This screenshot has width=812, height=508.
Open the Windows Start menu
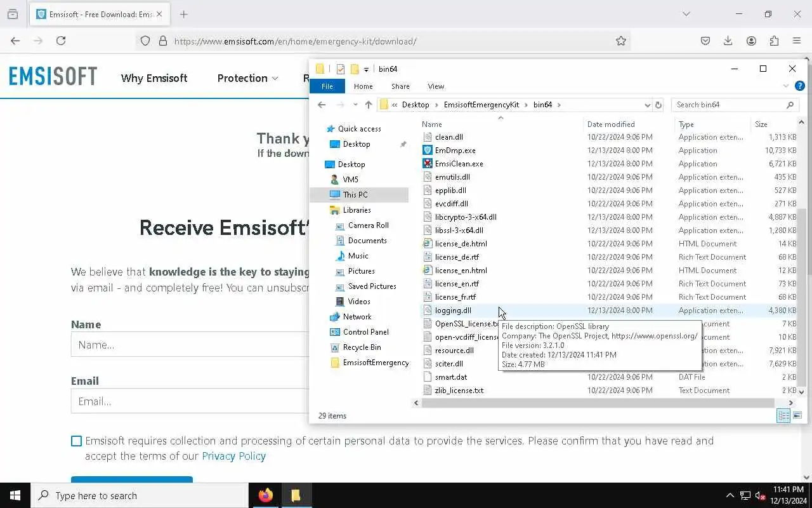coord(15,495)
